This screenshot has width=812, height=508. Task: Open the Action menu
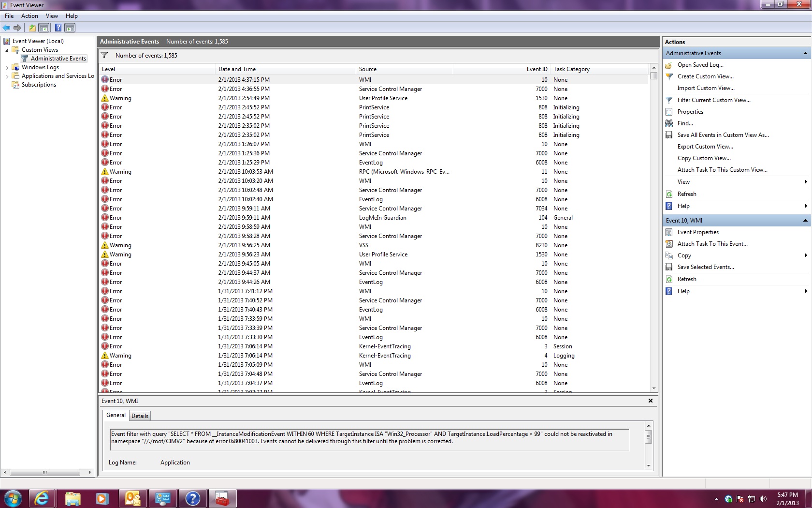click(29, 16)
